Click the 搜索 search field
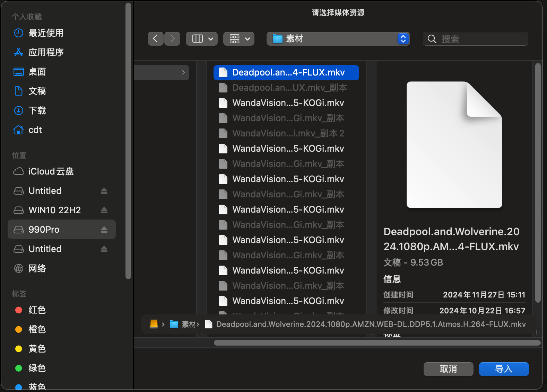The height and width of the screenshot is (392, 547). click(x=476, y=39)
